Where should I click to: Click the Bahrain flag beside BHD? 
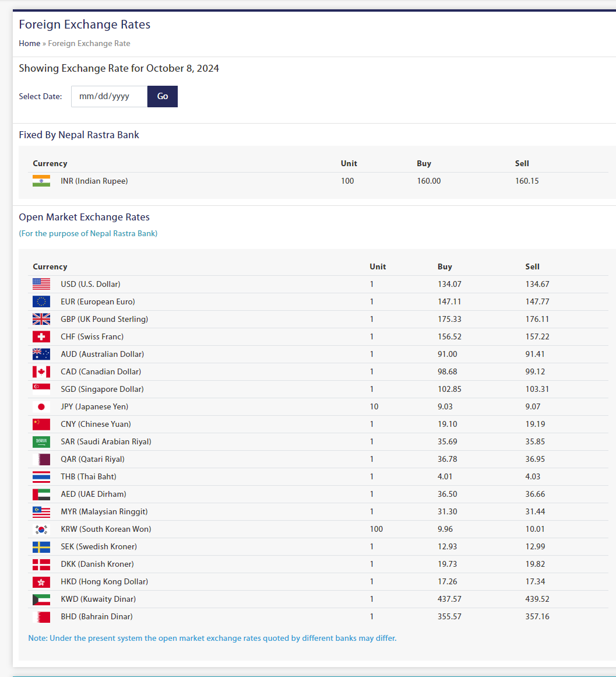coord(41,616)
